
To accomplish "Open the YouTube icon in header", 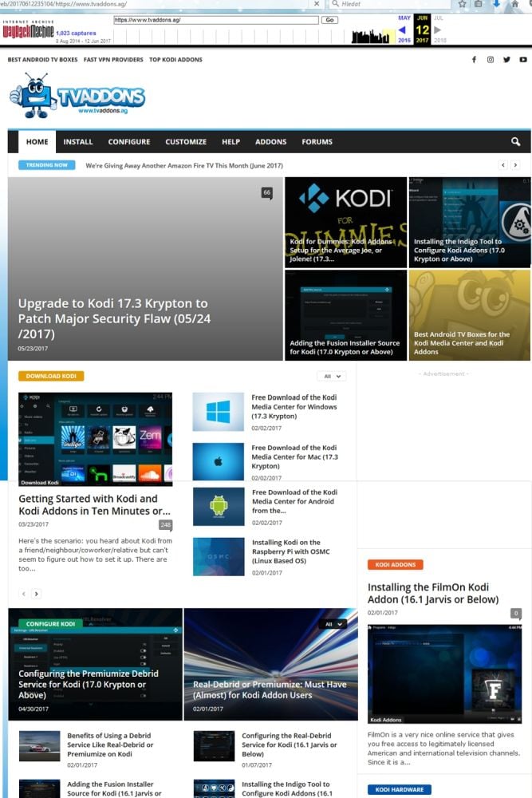I will click(x=523, y=60).
